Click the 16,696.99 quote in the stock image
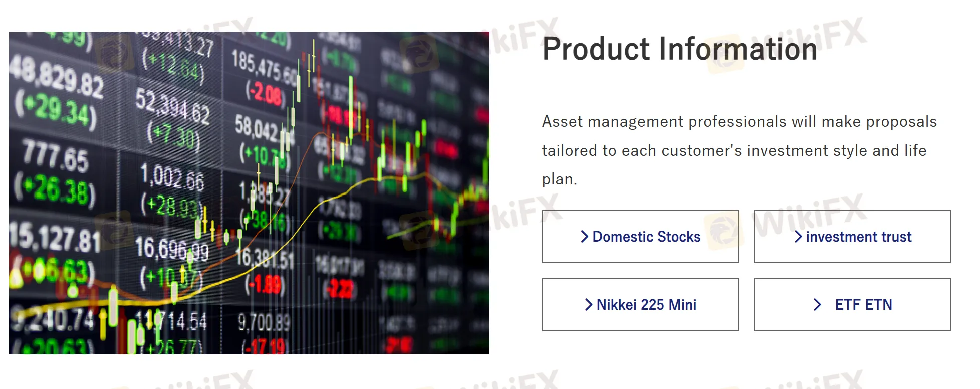This screenshot has height=389, width=980. (x=171, y=249)
